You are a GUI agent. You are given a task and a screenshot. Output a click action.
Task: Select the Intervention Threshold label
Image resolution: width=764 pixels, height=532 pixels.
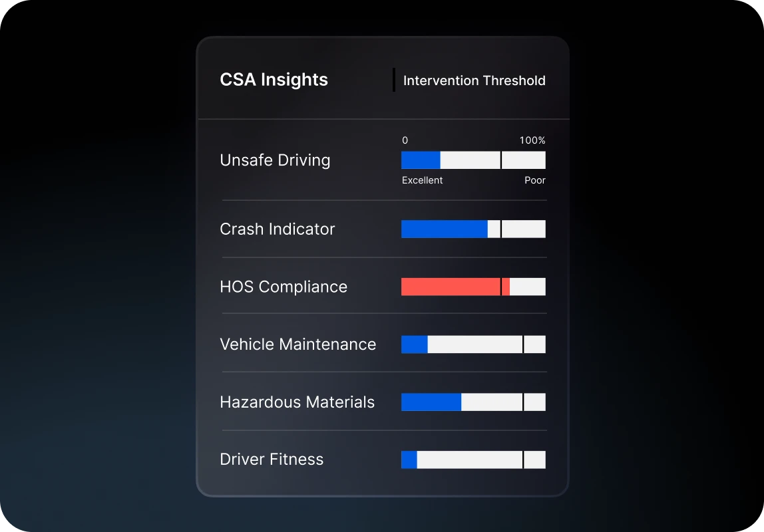[x=474, y=80]
